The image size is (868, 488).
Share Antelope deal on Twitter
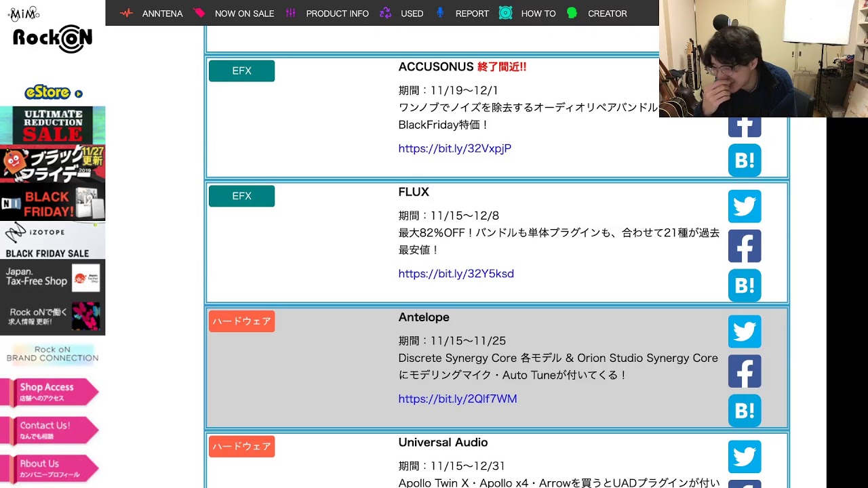point(745,331)
